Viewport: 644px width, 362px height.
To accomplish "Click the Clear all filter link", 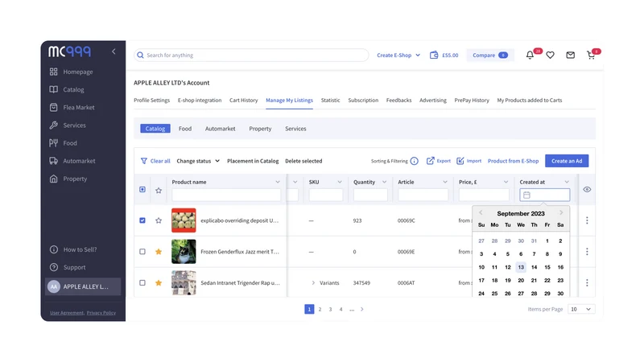I will (x=155, y=161).
